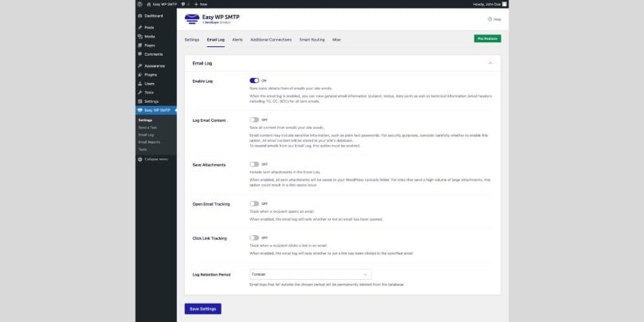Viewport: 644px width, 322px height.
Task: Open Plugins from the sidebar icon
Action: (x=140, y=74)
